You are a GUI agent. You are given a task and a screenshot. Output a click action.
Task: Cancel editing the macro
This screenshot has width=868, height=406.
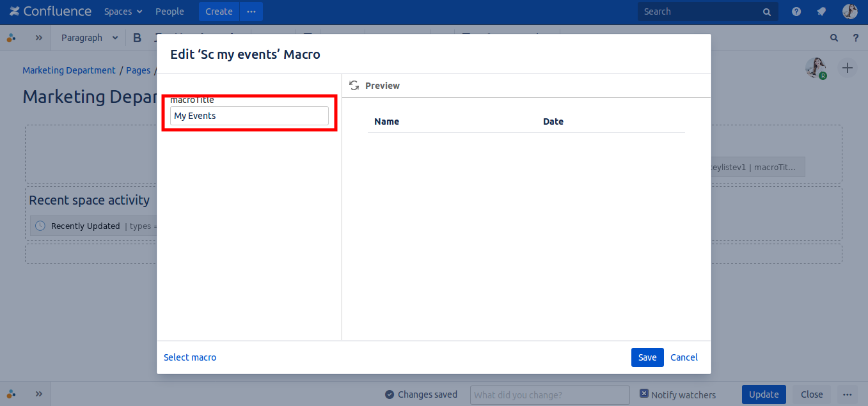684,357
